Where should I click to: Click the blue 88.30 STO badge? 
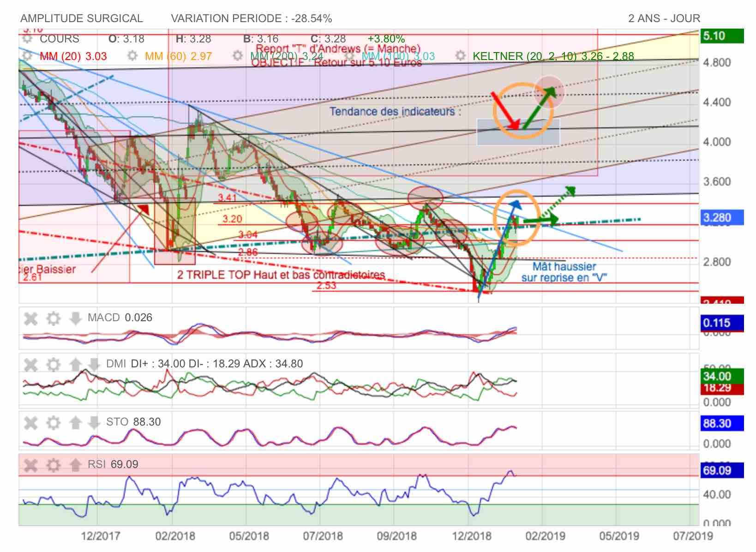722,423
